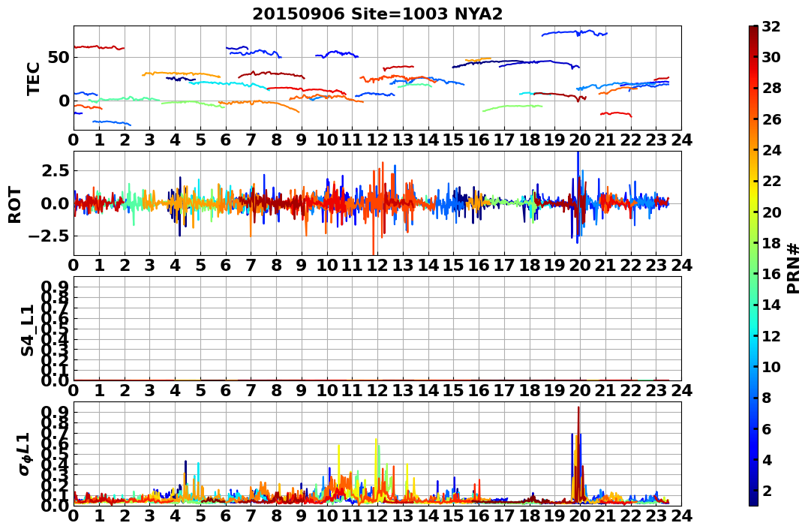The image size is (808, 532).
Task: Click the colorbar tick label '12'
Action: [771, 335]
